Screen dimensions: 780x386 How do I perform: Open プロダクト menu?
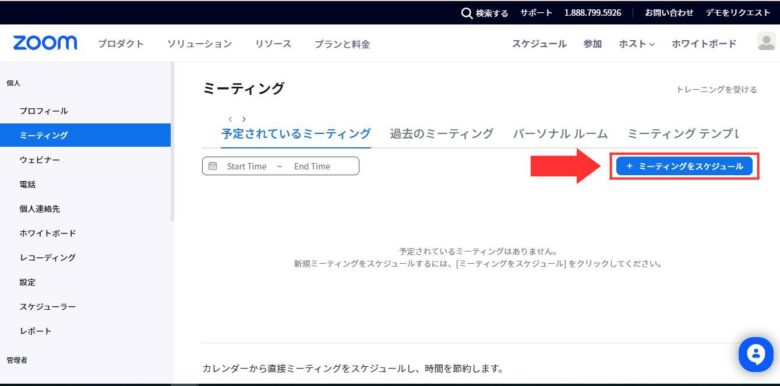pos(121,44)
